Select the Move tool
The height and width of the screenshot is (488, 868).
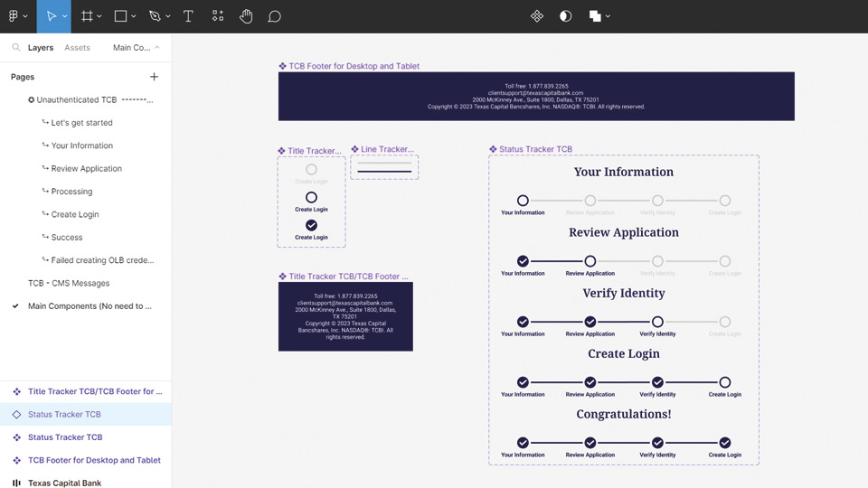pyautogui.click(x=51, y=16)
